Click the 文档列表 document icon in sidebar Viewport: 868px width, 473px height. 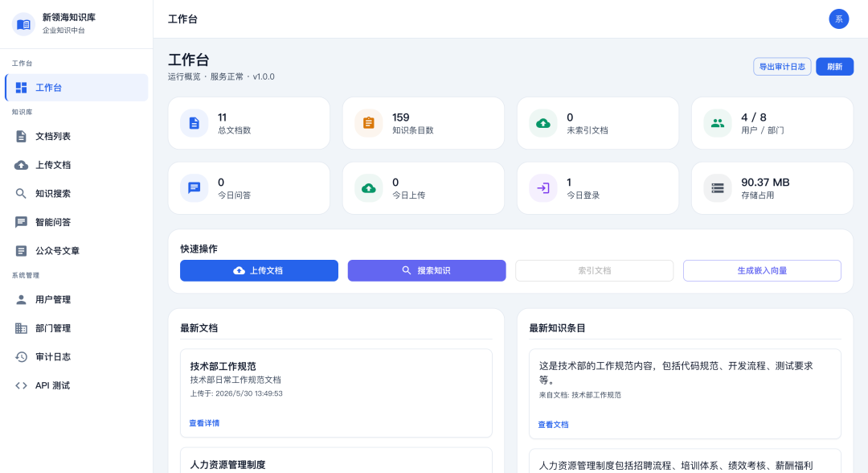point(21,136)
